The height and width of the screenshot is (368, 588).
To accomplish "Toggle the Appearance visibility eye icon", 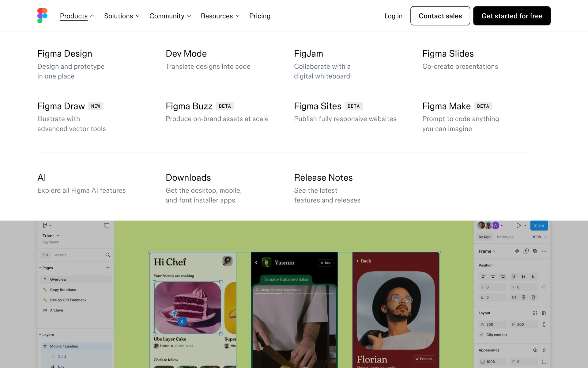I will [535, 350].
